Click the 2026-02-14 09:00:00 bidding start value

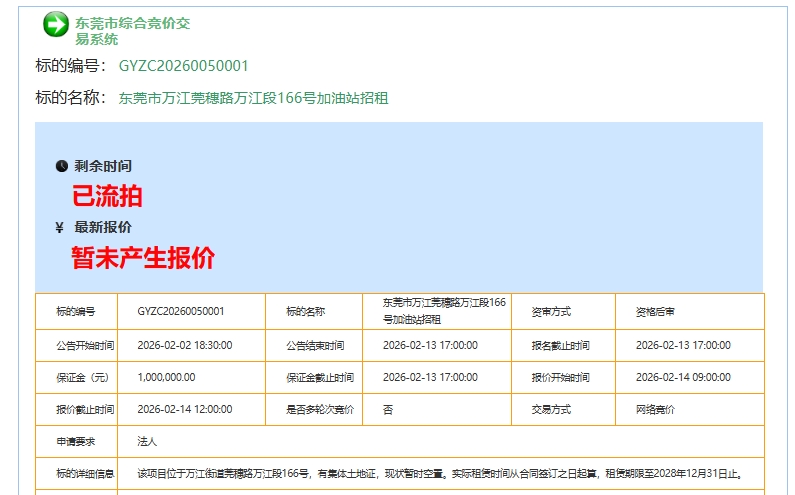683,377
